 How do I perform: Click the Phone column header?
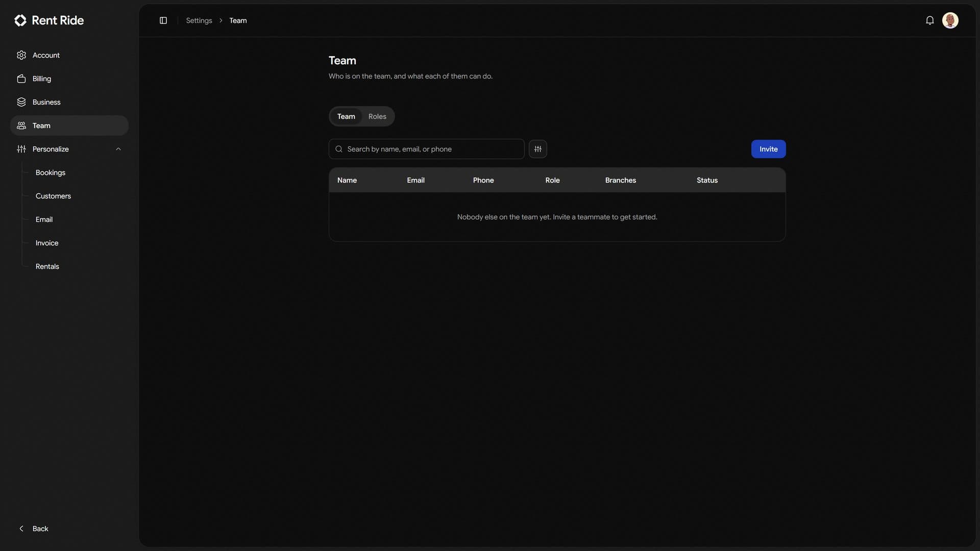coord(483,180)
